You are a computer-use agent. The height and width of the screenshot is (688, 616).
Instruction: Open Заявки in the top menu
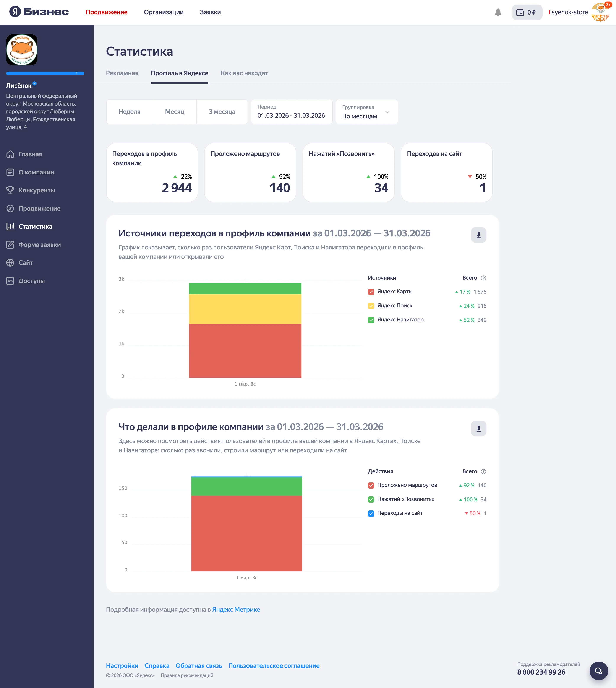click(x=211, y=12)
